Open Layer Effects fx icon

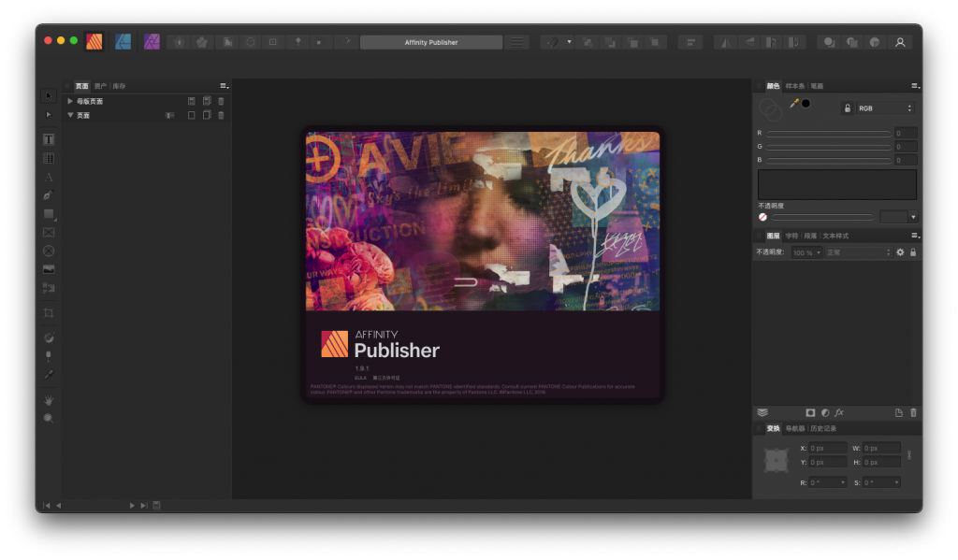point(839,413)
